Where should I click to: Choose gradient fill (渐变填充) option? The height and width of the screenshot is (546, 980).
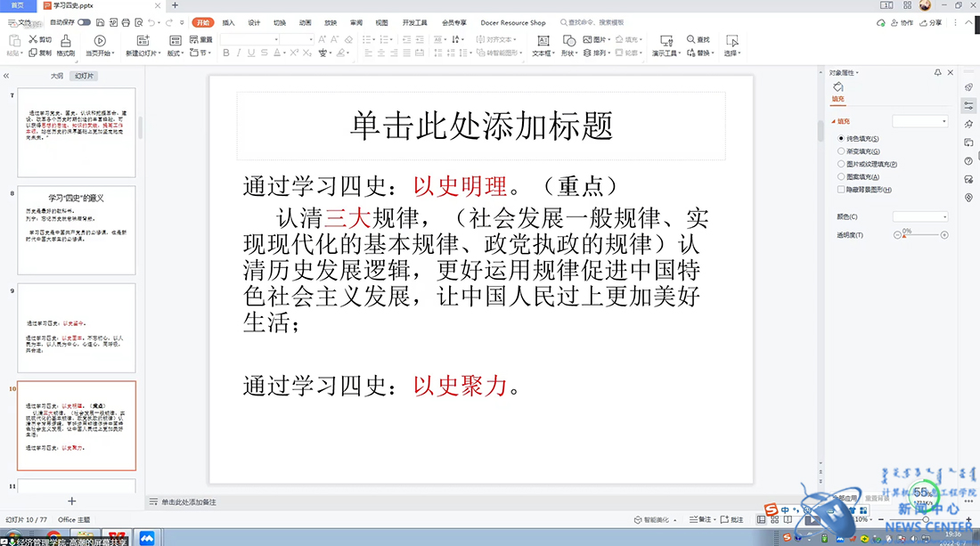841,151
